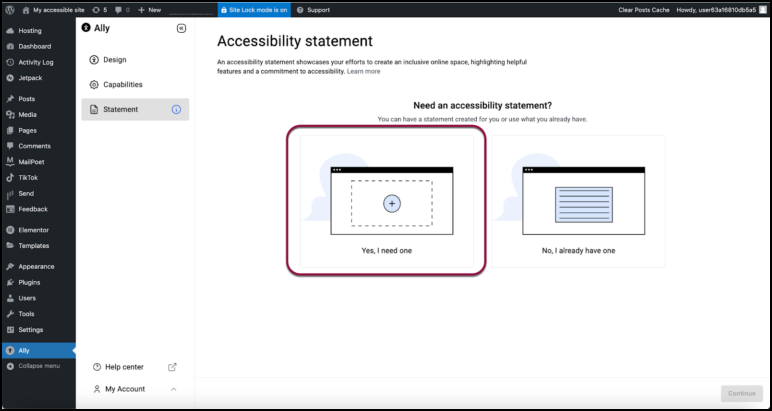Click the TikTok sidebar icon
Screen dimensions: 772x411
click(x=10, y=177)
